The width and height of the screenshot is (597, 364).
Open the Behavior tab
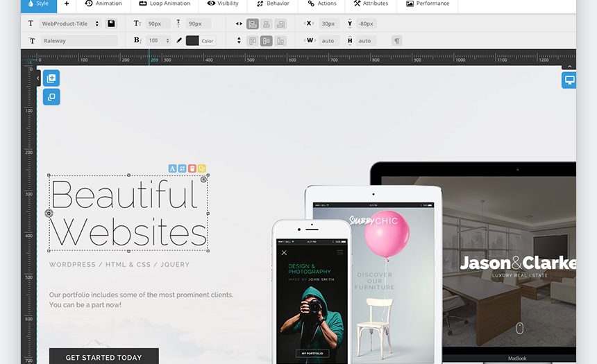pos(273,3)
